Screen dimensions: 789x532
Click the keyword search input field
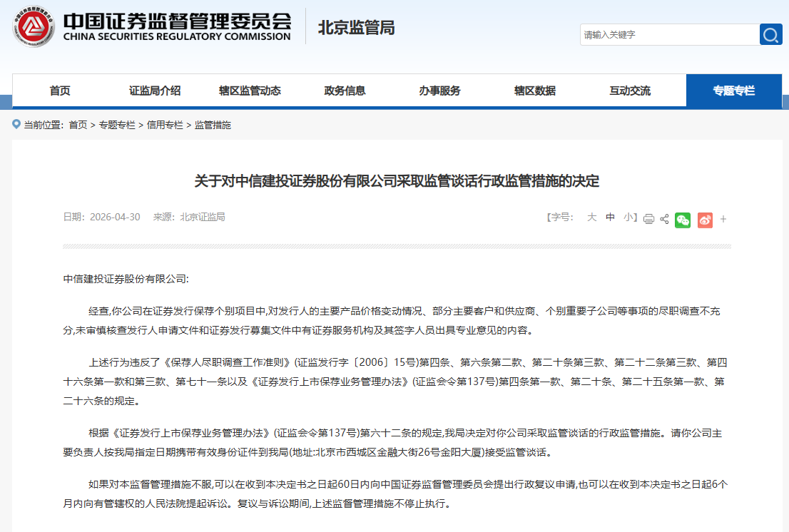[670, 35]
